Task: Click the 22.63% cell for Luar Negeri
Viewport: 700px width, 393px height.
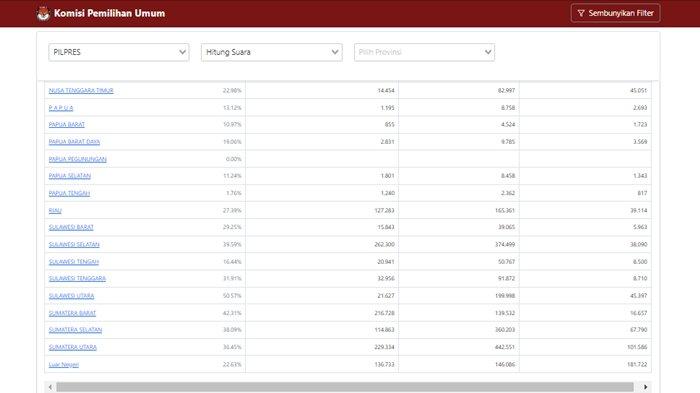Action: tap(232, 365)
